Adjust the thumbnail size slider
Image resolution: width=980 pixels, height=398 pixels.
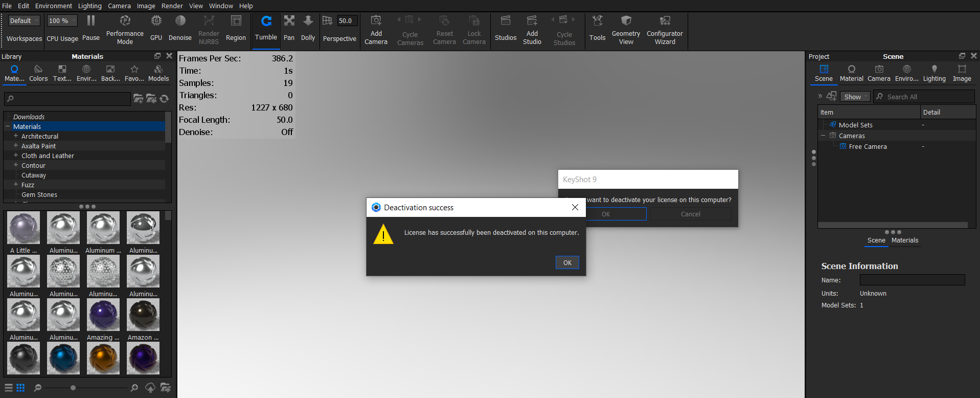(73, 388)
